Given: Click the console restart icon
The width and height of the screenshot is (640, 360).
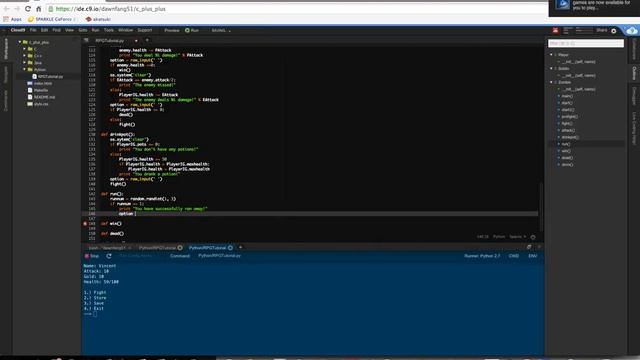Looking at the screenshot, I should tap(109, 256).
